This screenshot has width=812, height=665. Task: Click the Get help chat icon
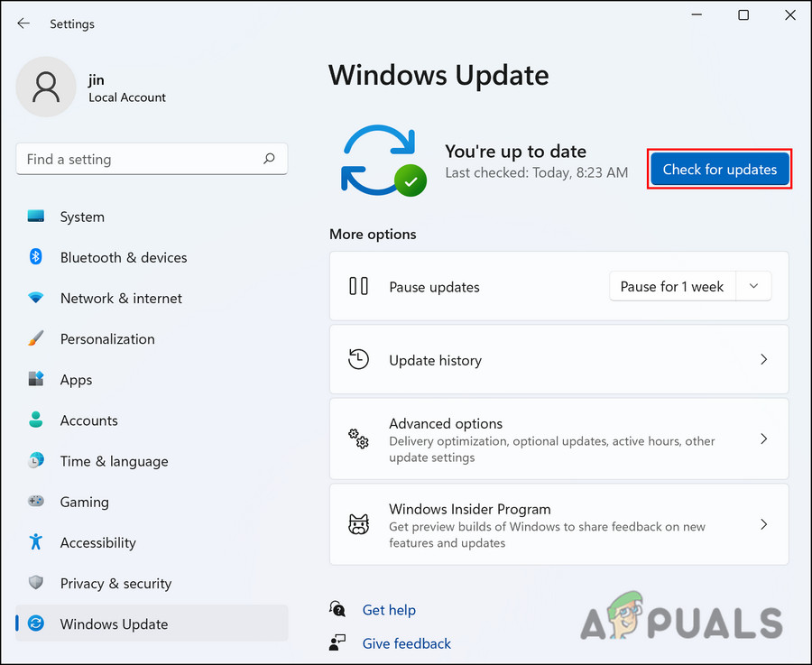pos(337,608)
